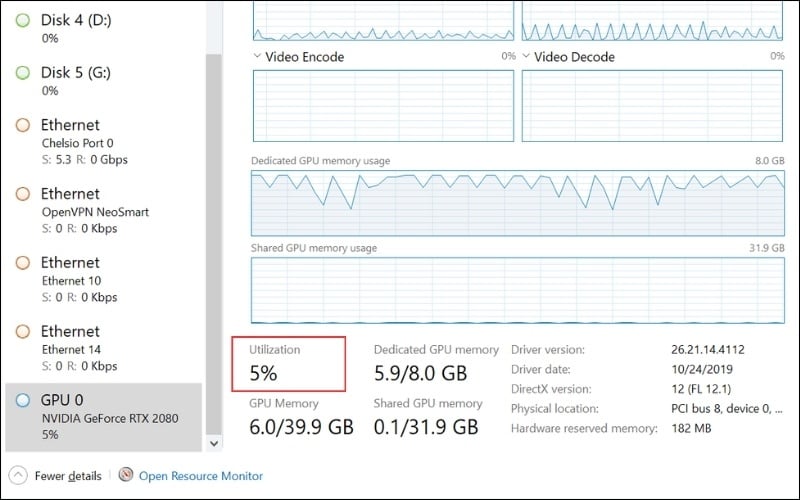Select GPU 0 NVIDIA GeForce RTX 2080
Image resolution: width=800 pixels, height=500 pixels.
(x=104, y=417)
